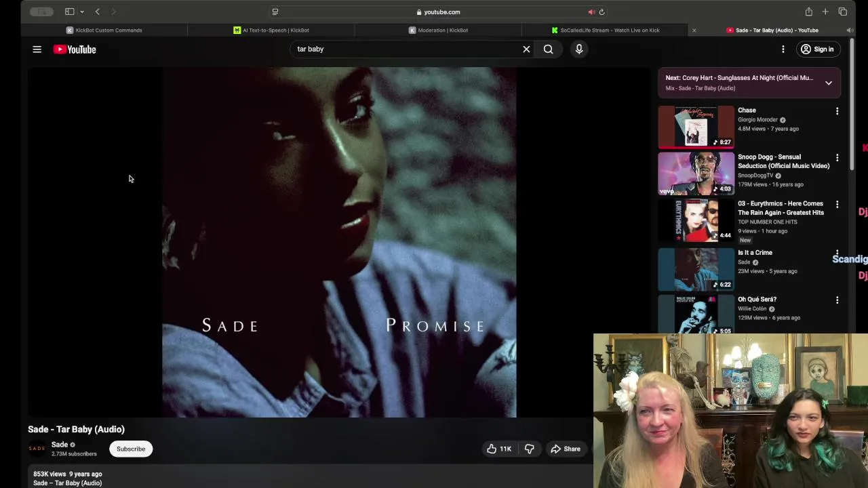The height and width of the screenshot is (488, 868).
Task: Open a new Safari tab
Action: pyautogui.click(x=825, y=12)
